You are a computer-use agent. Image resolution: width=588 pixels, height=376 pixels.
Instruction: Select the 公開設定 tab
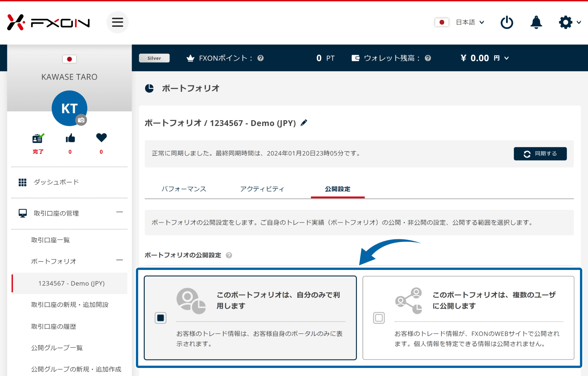[338, 189]
